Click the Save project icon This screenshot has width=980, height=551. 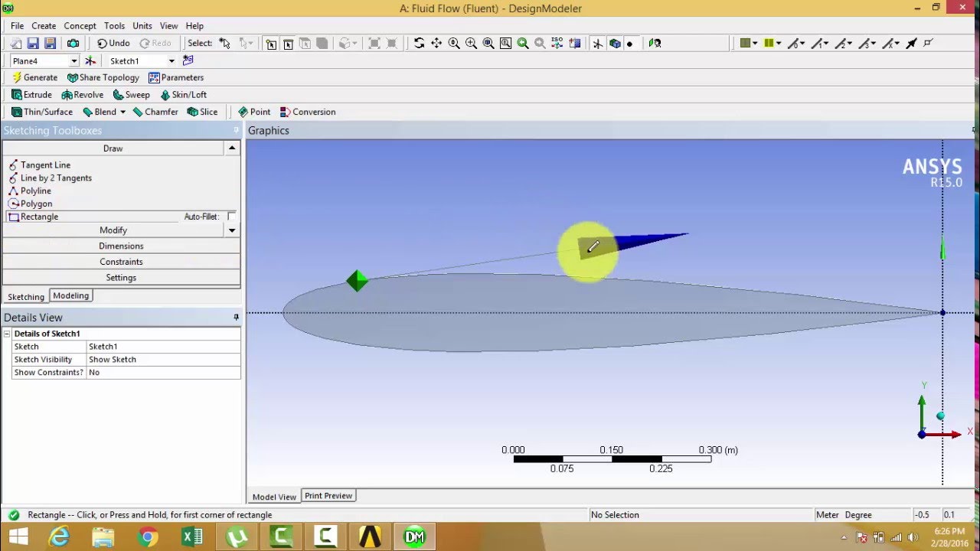(33, 44)
